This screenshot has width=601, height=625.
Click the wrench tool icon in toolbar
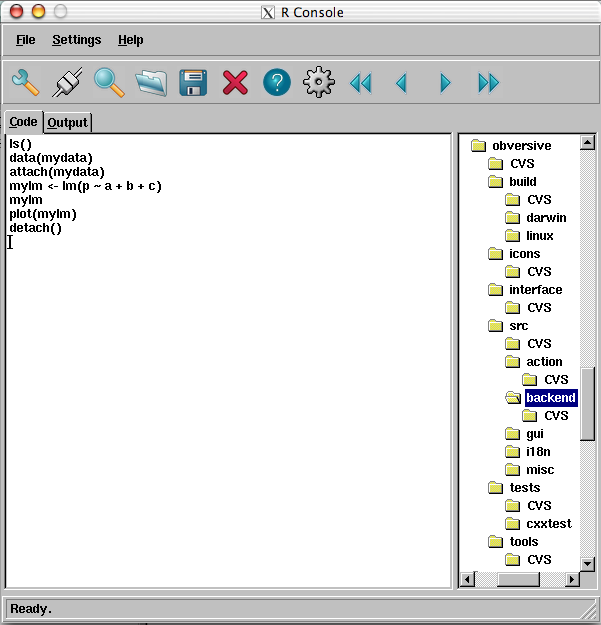point(26,83)
